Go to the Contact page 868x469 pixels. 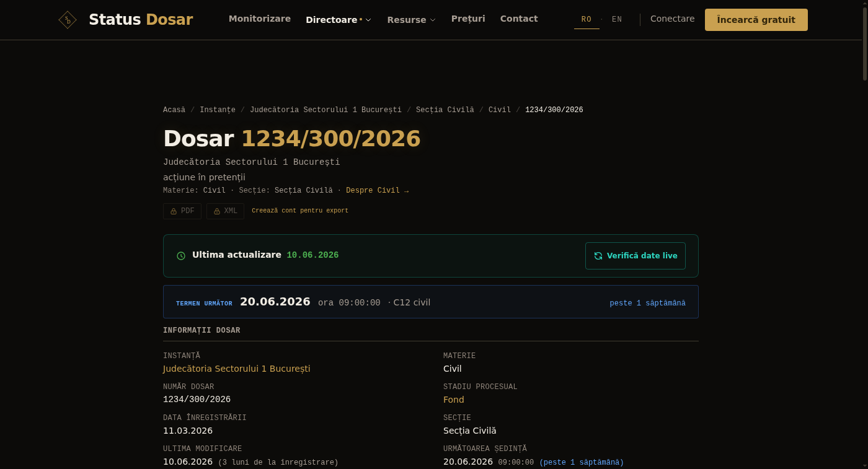coord(519,19)
